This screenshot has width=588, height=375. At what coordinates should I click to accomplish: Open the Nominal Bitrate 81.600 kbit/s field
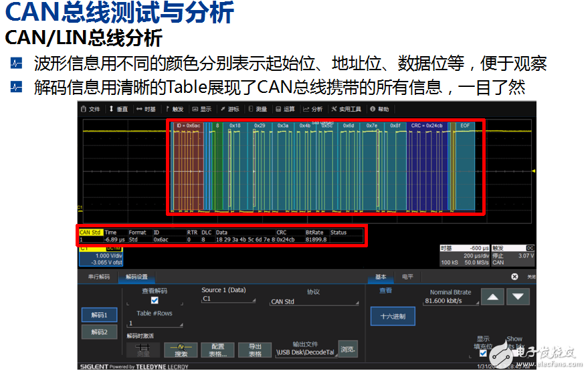pyautogui.click(x=451, y=301)
